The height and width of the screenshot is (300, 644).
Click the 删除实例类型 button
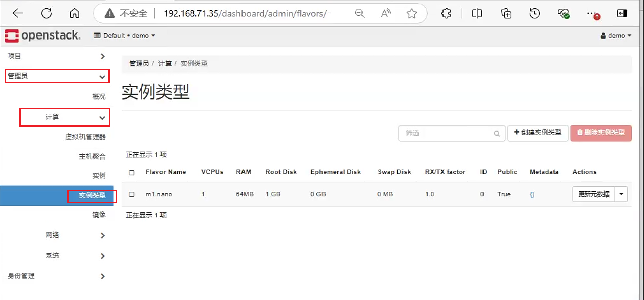pyautogui.click(x=601, y=133)
